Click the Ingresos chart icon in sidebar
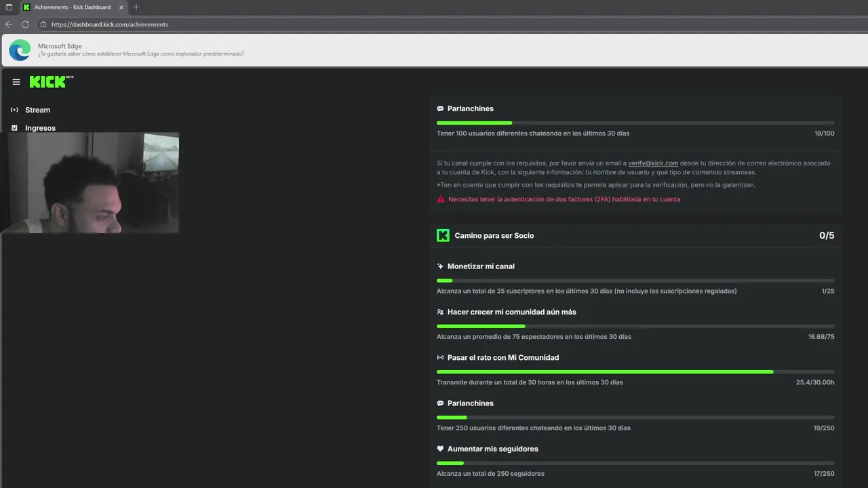Viewport: 868px width, 488px height. coord(14,127)
